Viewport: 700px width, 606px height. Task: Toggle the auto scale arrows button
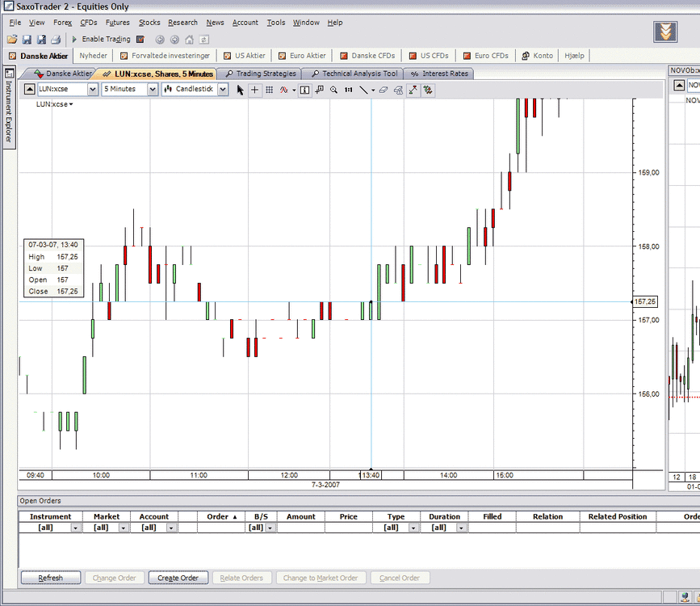[x=413, y=90]
